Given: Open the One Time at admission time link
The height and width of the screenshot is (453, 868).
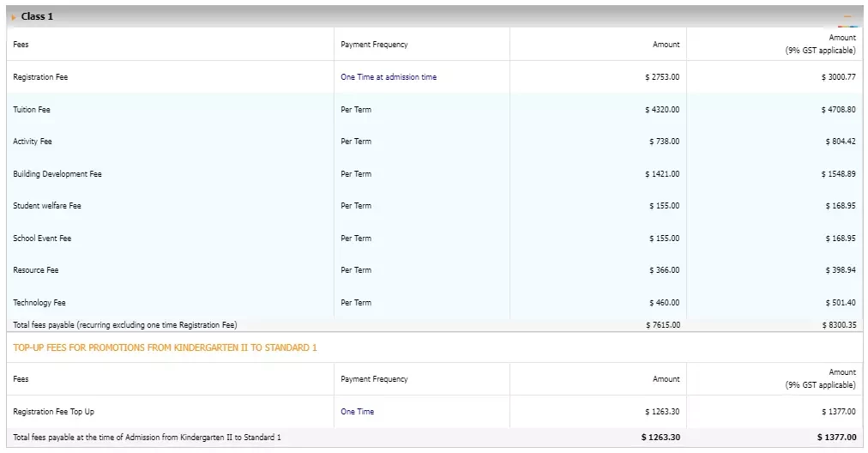Looking at the screenshot, I should tap(389, 77).
